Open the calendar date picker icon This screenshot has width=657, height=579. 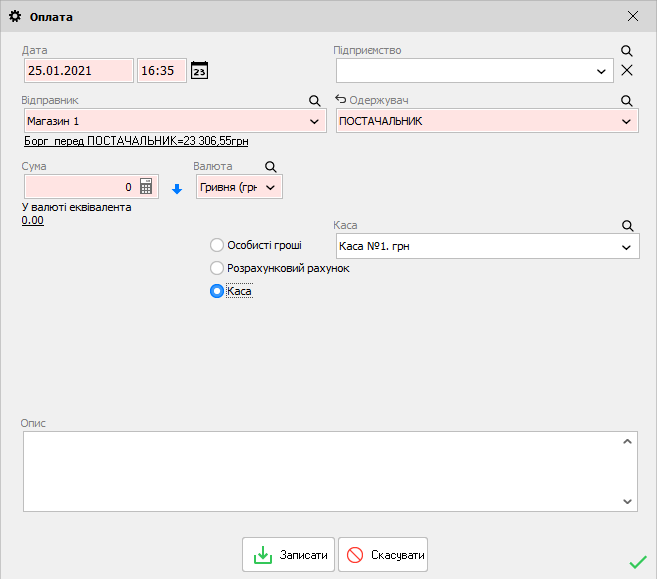[x=200, y=71]
